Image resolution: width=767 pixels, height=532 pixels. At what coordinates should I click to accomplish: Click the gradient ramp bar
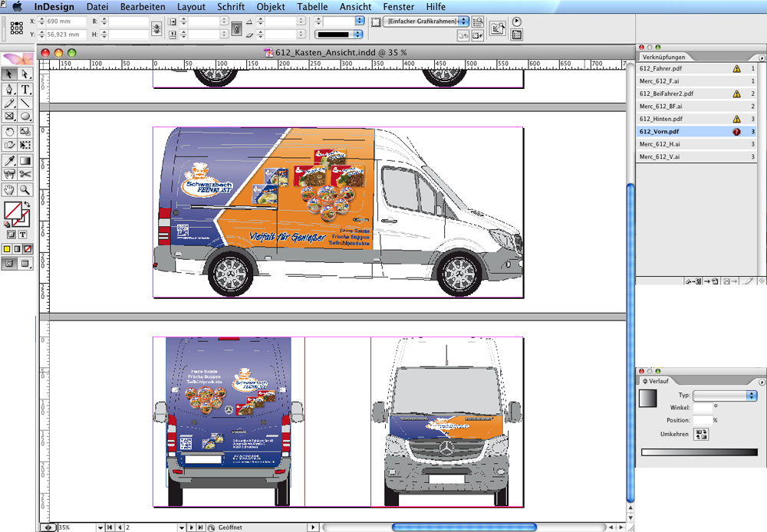698,452
